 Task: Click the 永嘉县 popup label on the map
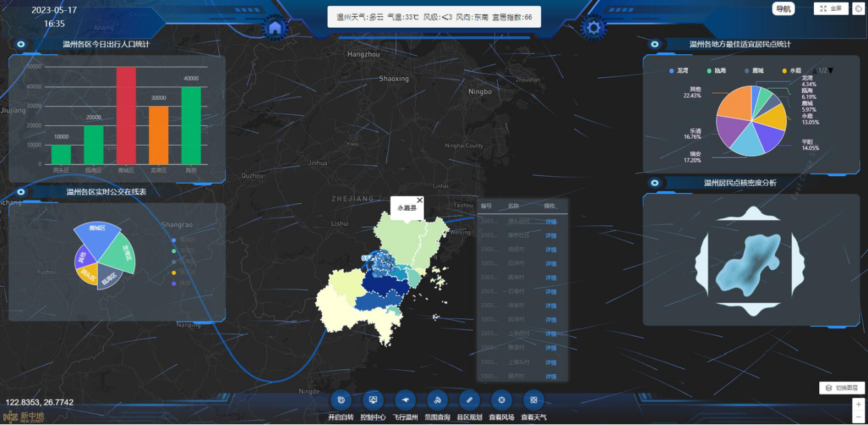click(407, 208)
